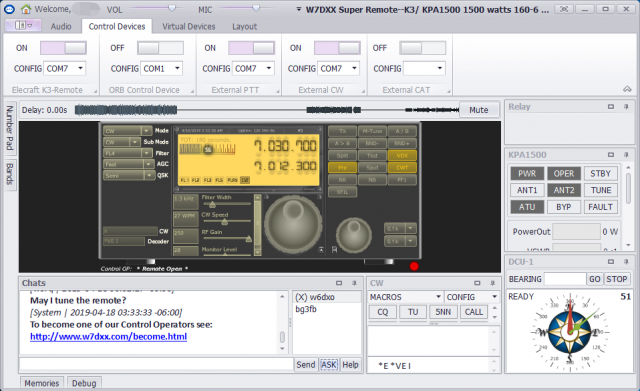Open the Debug bottom tab
The image size is (640, 391).
(x=84, y=383)
